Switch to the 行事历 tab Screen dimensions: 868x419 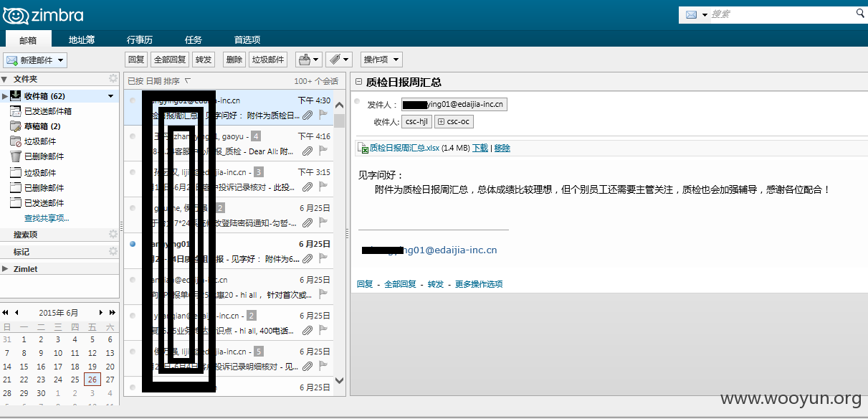point(139,39)
